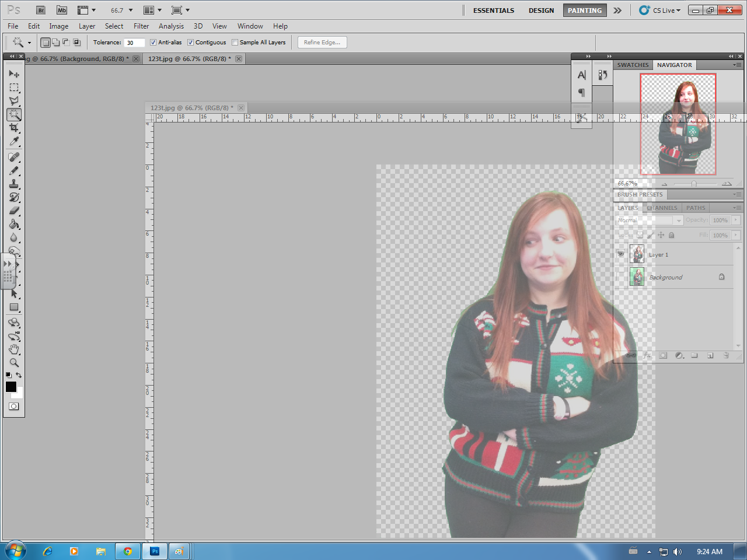Select the Hand tool

[x=14, y=349]
